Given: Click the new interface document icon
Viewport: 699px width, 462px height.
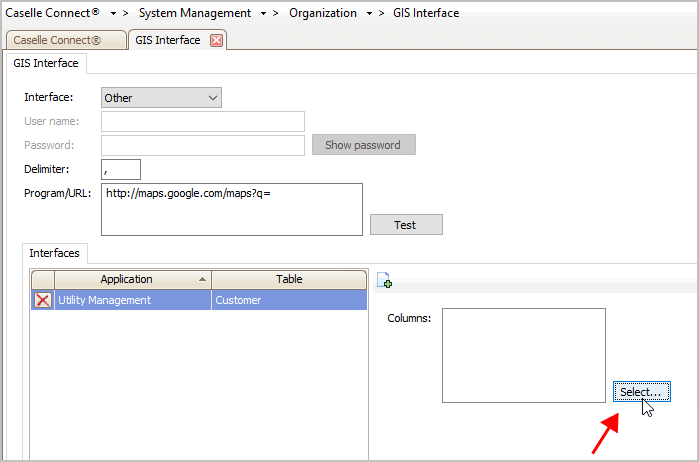Looking at the screenshot, I should 384,280.
